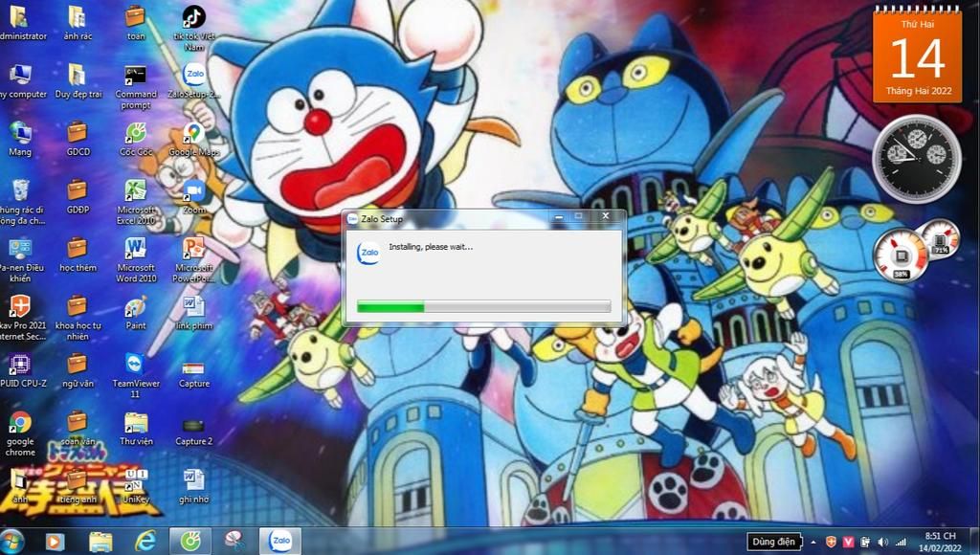Open the red V tray icon
The height and width of the screenshot is (555, 980).
[848, 543]
